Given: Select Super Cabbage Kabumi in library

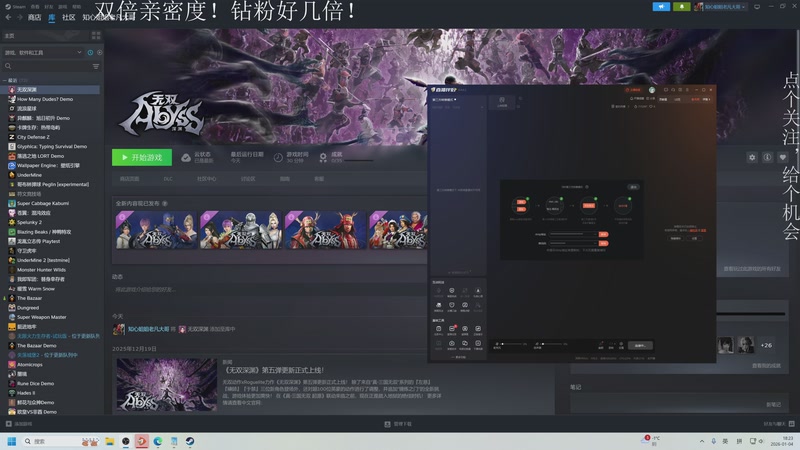Looking at the screenshot, I should [43, 203].
